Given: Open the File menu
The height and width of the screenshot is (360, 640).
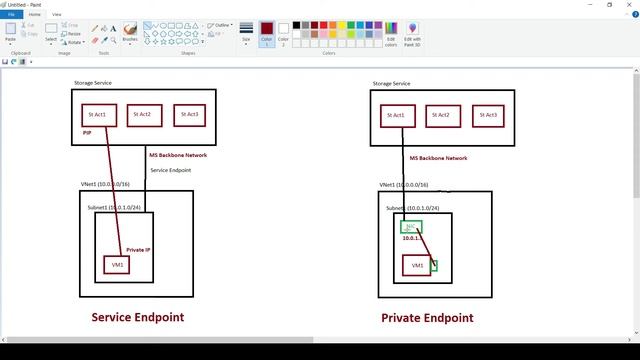Looking at the screenshot, I should pyautogui.click(x=11, y=14).
